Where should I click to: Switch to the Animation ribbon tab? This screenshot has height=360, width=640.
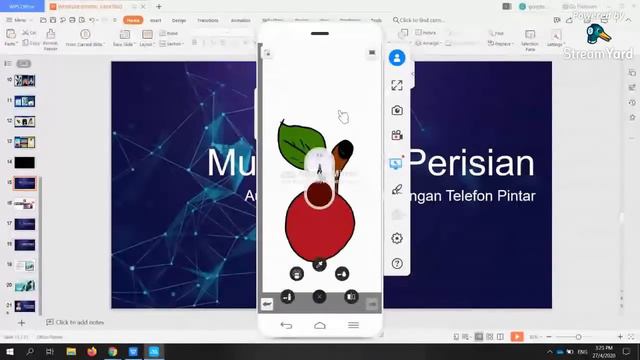point(240,20)
